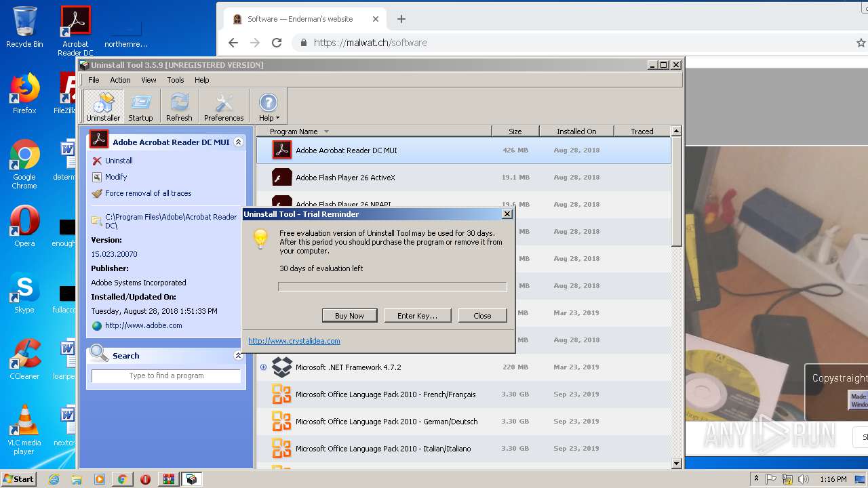Select the Adobe Acrobat Reader DC MUI row

pos(464,150)
